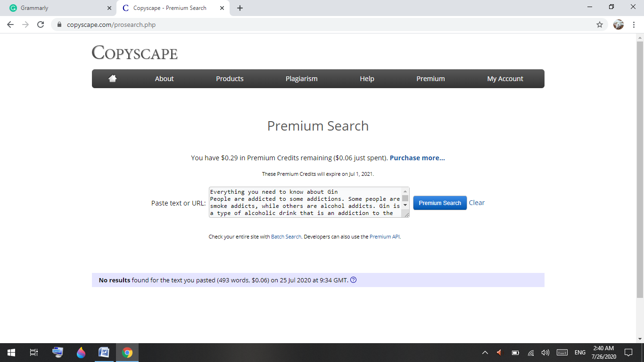The height and width of the screenshot is (362, 644).
Task: Open Wi-Fi network settings in tray
Action: coord(531,353)
